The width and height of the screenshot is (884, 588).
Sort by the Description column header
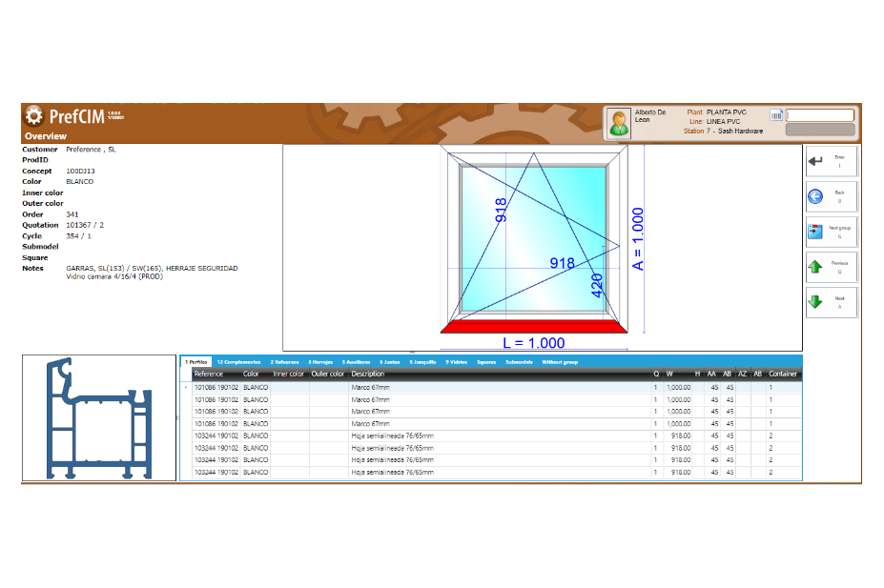point(367,375)
